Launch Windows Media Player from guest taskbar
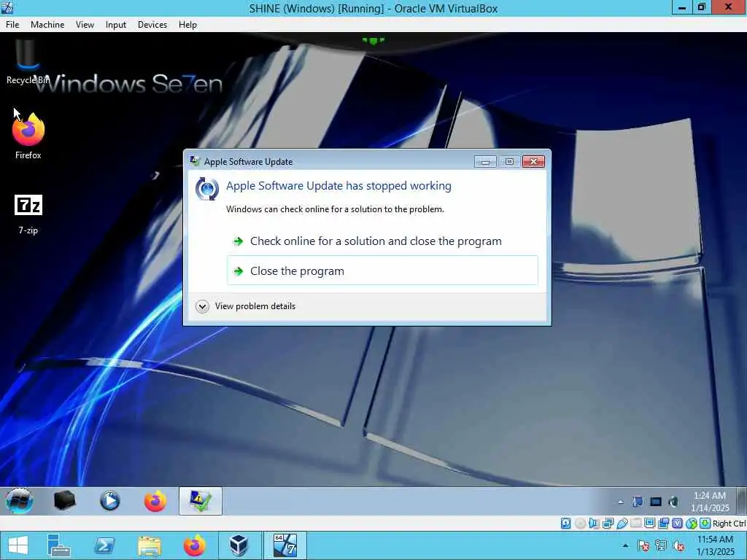Image resolution: width=747 pixels, height=560 pixels. [109, 501]
